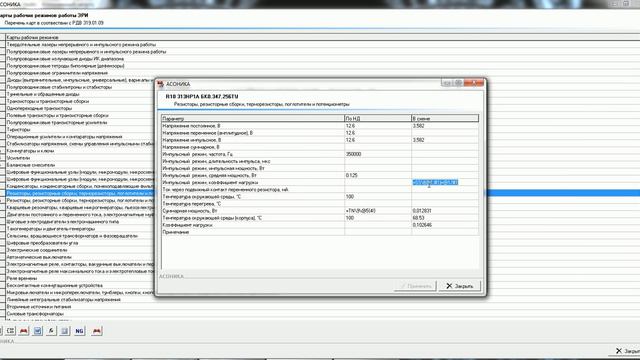This screenshot has width=640, height=360.
Task: Click the red icon left of blue toolbar icon
Action: pos(24,331)
